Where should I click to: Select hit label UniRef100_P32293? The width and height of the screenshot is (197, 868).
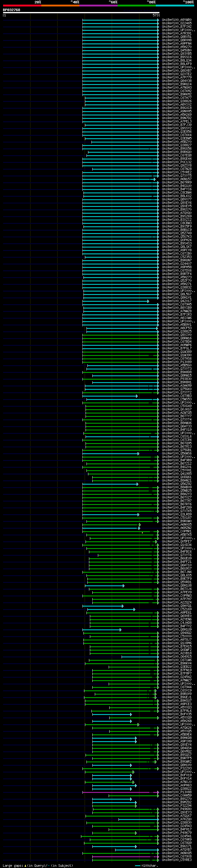176,769
